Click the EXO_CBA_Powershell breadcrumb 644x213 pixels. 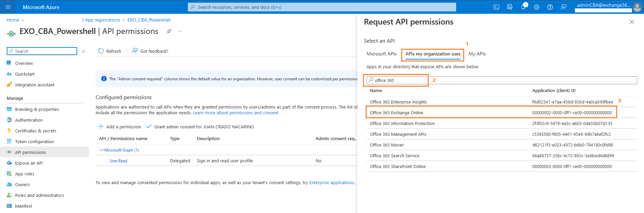(x=149, y=20)
